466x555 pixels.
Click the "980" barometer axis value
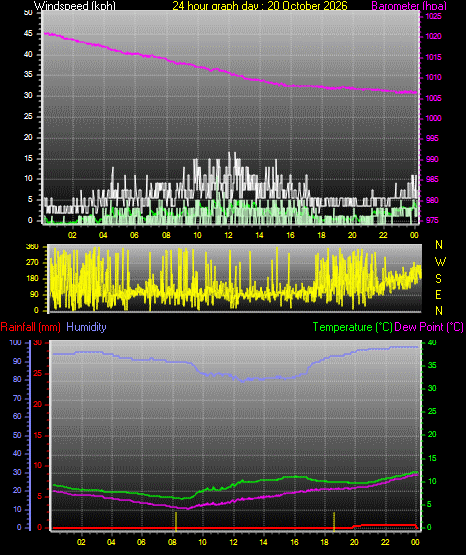pos(432,200)
